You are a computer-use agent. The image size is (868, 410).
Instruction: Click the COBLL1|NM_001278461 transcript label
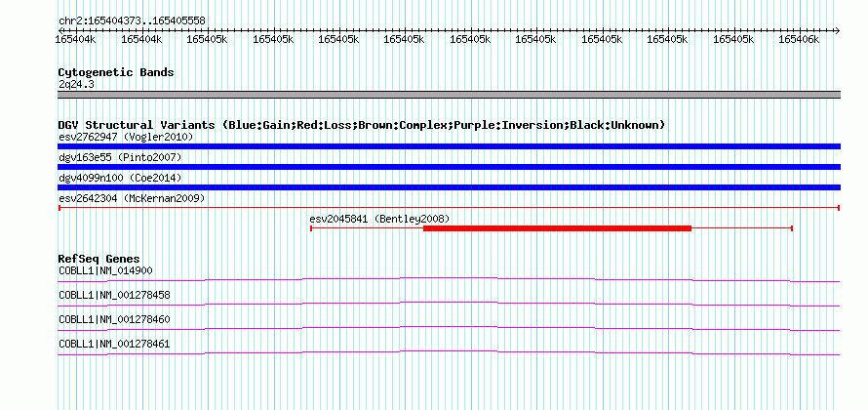pyautogui.click(x=114, y=344)
